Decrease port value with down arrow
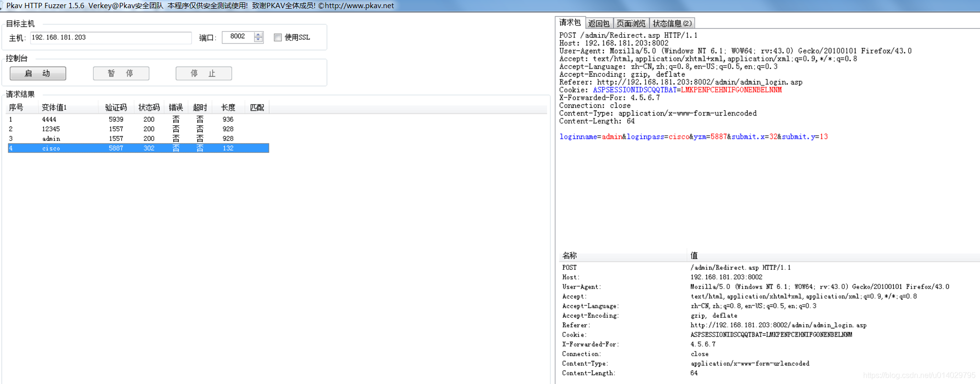Image resolution: width=980 pixels, height=384 pixels. point(259,40)
